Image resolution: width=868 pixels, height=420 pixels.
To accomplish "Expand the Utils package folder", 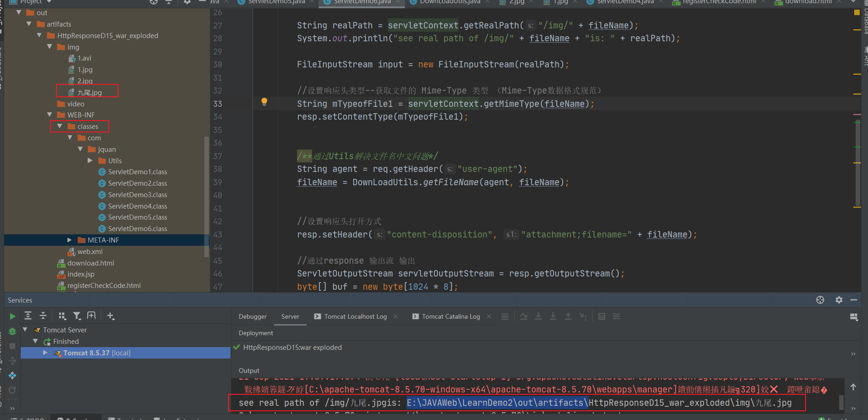I will coord(90,160).
